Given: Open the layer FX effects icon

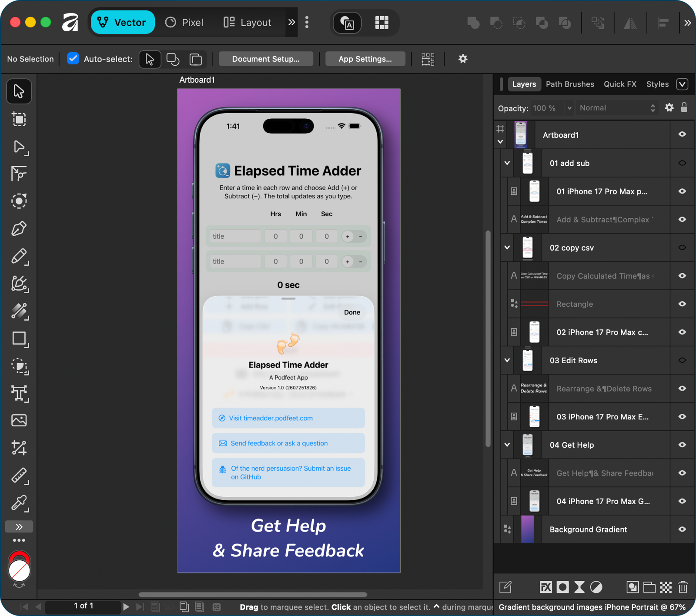Looking at the screenshot, I should coord(545,587).
